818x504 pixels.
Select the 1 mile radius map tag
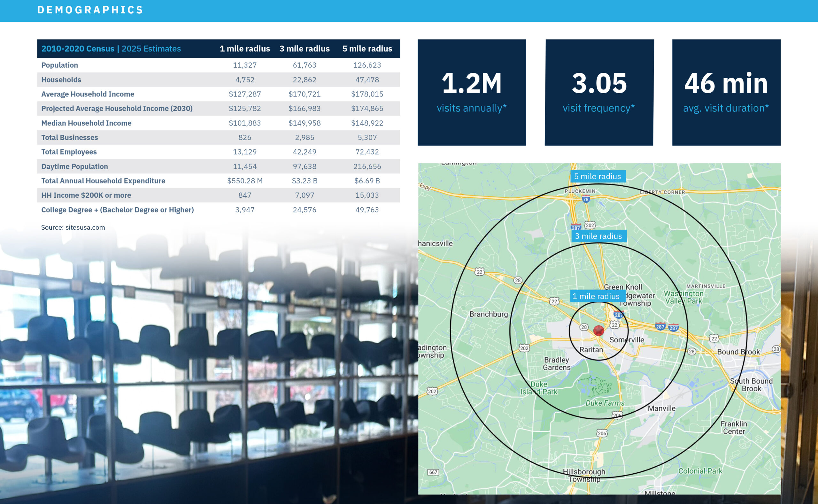tap(596, 296)
